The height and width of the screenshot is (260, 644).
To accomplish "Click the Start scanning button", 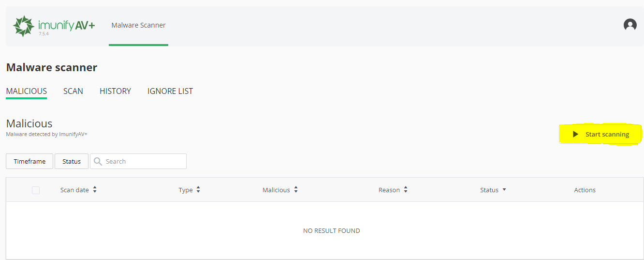I will tap(601, 134).
